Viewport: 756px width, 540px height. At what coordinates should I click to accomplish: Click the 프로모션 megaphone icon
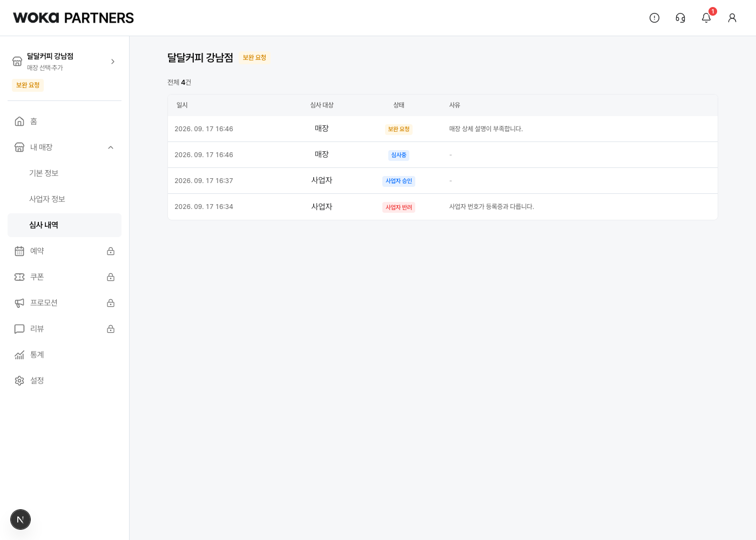[x=19, y=303]
